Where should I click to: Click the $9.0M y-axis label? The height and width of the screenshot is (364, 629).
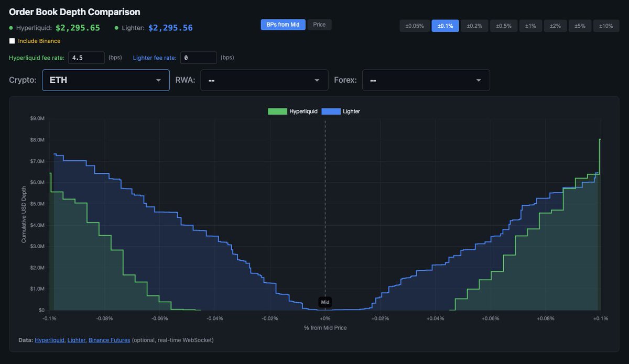pyautogui.click(x=37, y=119)
